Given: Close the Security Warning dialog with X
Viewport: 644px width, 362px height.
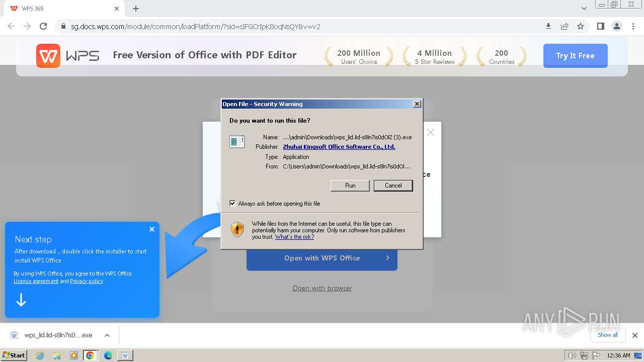Looking at the screenshot, I should coord(417,104).
